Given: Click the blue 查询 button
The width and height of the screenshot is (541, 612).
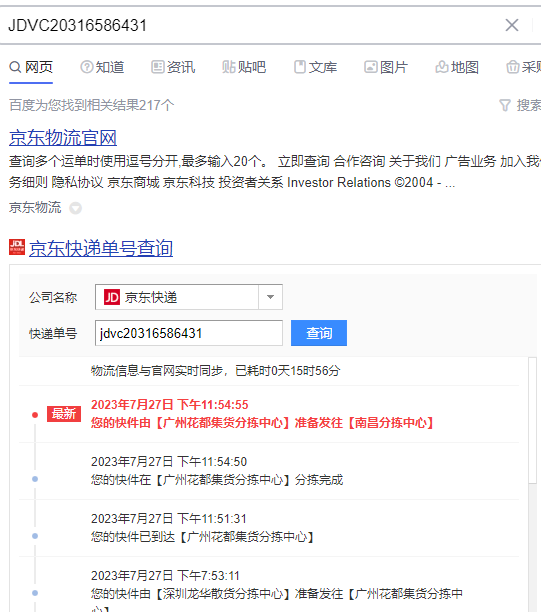Looking at the screenshot, I should (x=319, y=333).
